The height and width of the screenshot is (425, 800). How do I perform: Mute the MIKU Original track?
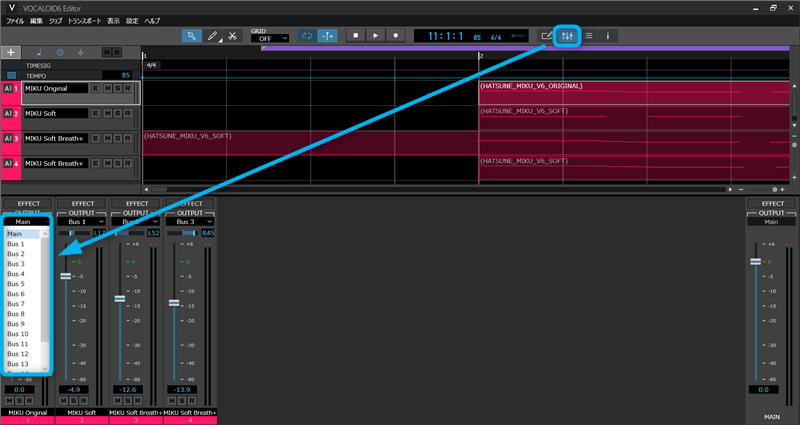tap(107, 88)
